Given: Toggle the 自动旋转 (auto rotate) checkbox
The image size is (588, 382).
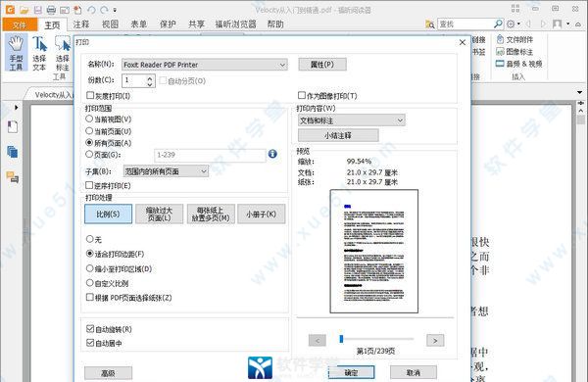Looking at the screenshot, I should pyautogui.click(x=90, y=329).
